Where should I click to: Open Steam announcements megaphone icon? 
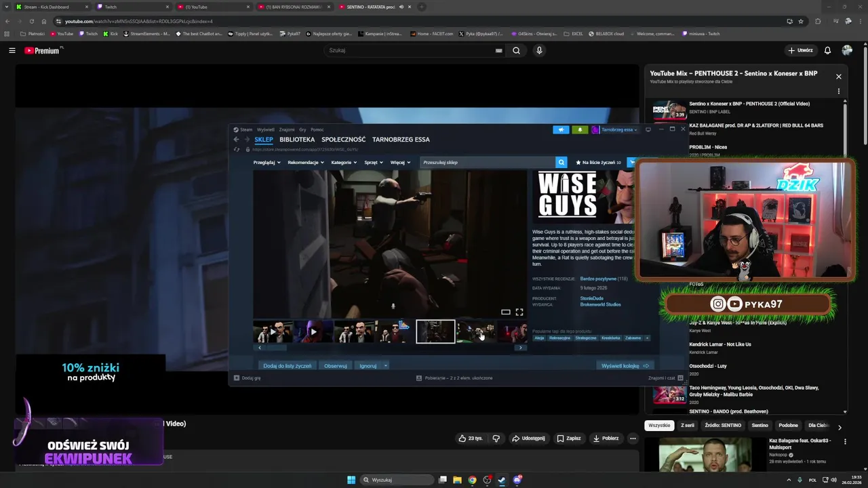pos(561,129)
